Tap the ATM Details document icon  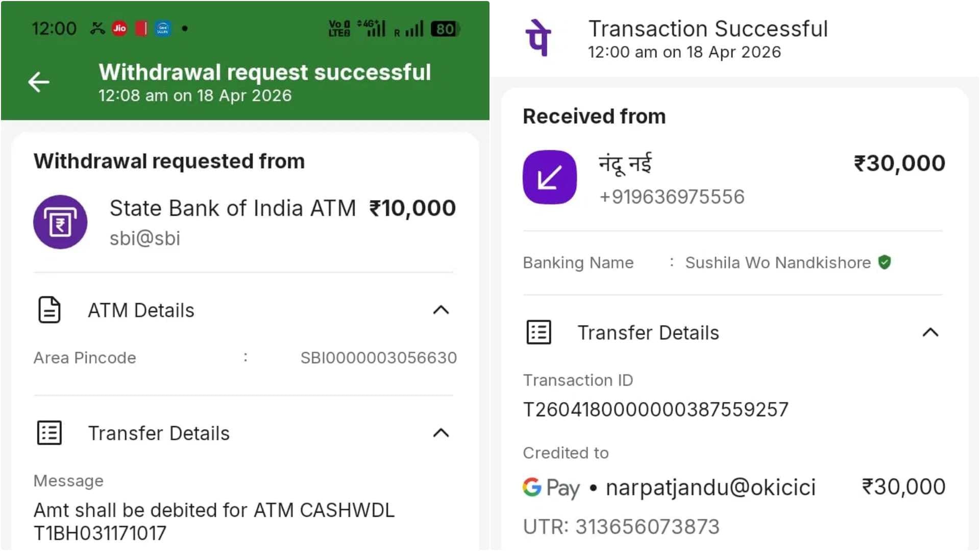coord(50,310)
